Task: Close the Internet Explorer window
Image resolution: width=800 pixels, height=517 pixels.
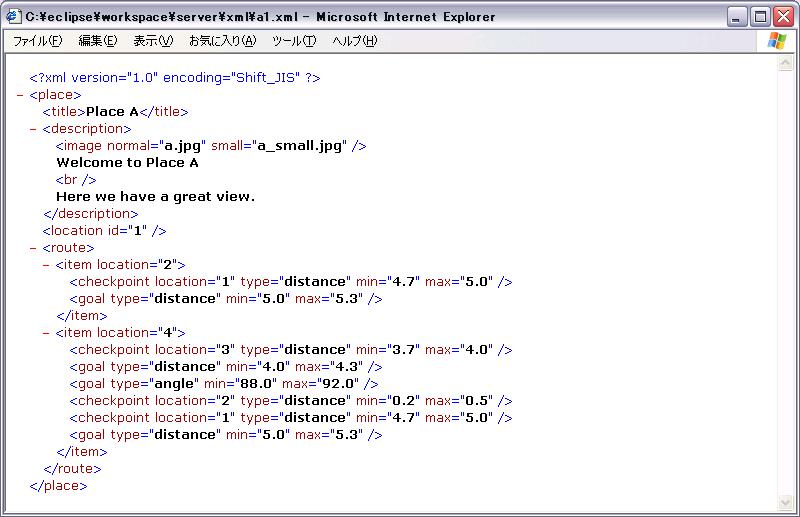Action: [x=783, y=17]
